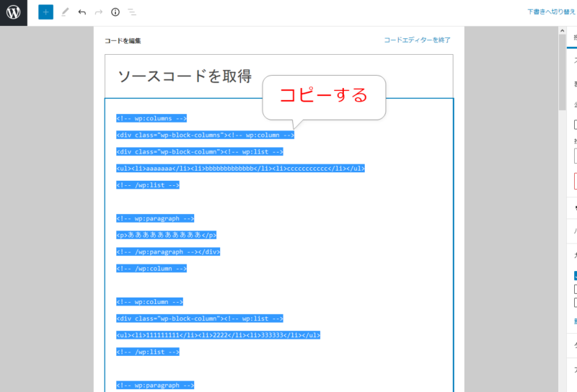The image size is (577, 392).
Task: Click the WordPress logo to view posts
Action: click(14, 12)
